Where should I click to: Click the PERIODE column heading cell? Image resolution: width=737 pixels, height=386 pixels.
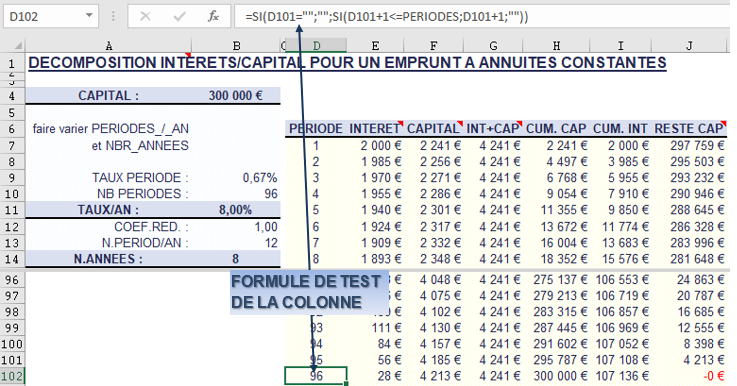pyautogui.click(x=316, y=128)
